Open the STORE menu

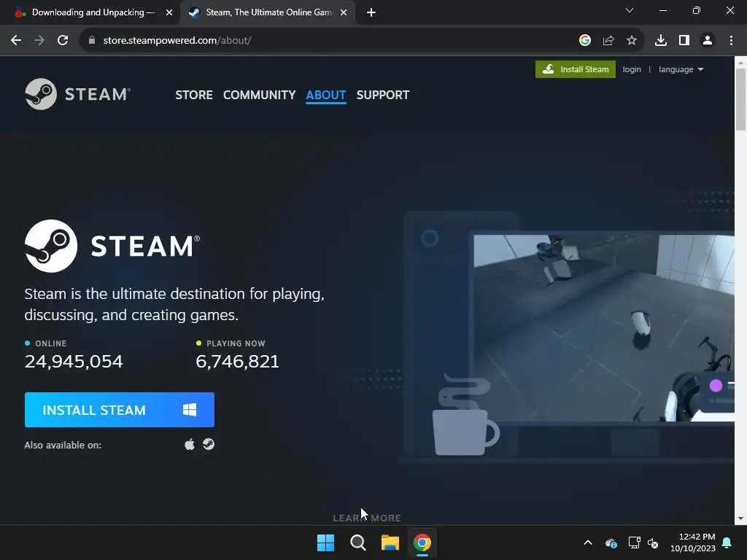tap(194, 95)
